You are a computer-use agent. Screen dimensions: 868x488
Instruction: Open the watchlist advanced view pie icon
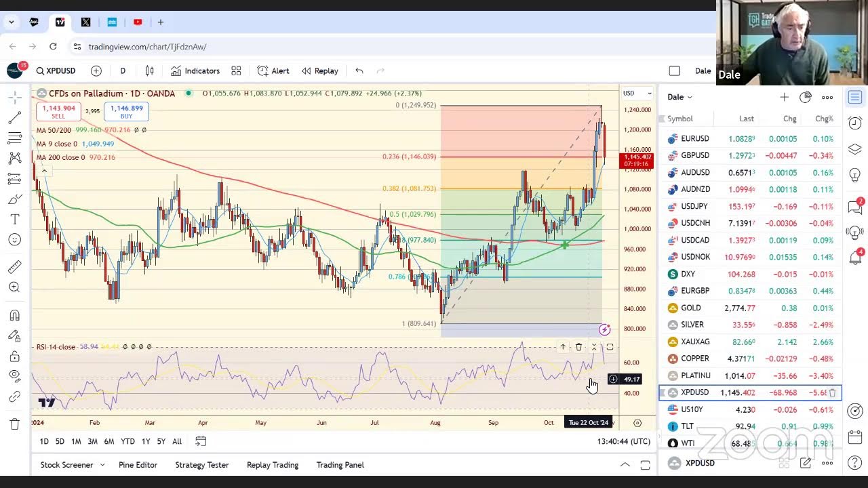806,97
